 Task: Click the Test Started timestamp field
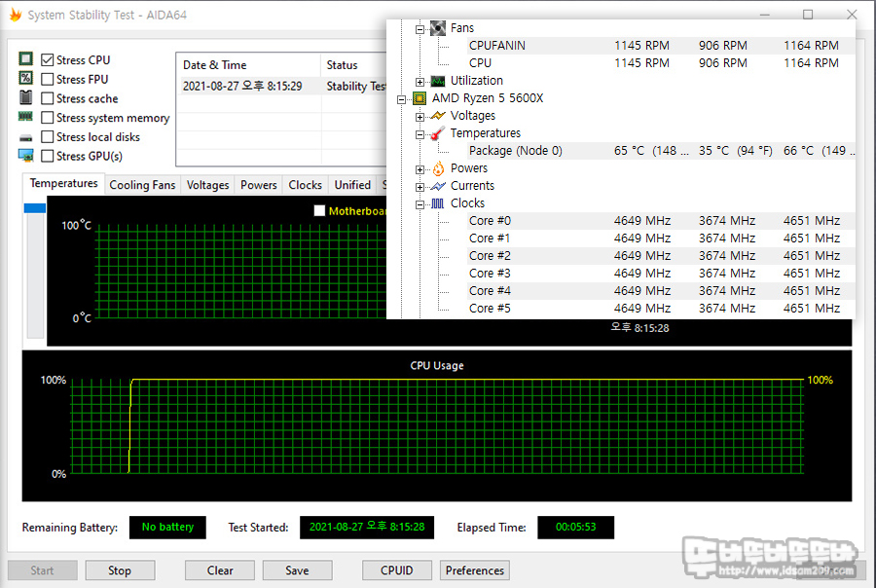point(367,527)
